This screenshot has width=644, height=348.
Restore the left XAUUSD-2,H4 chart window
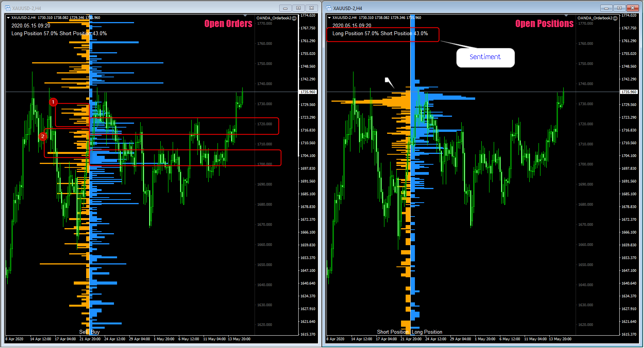pos(298,8)
